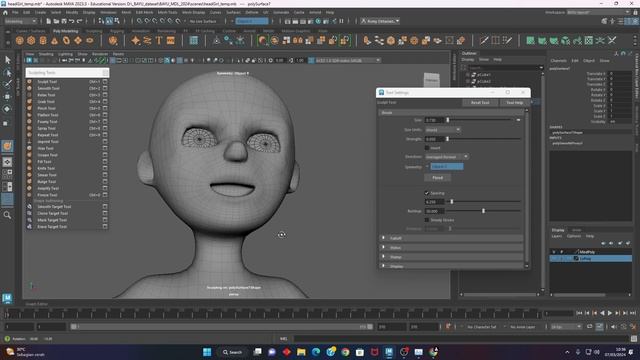
Task: Select the Sculpt Tool icon in the list
Action: 29,82
